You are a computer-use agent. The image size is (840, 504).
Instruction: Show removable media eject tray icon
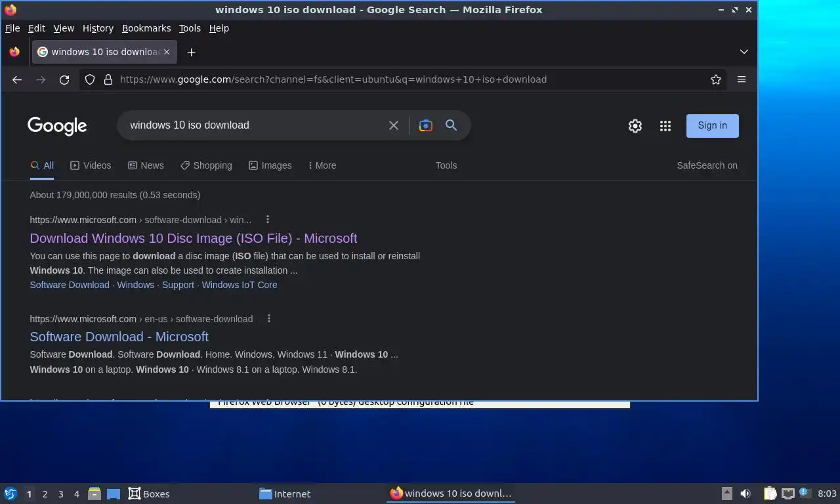click(727, 493)
